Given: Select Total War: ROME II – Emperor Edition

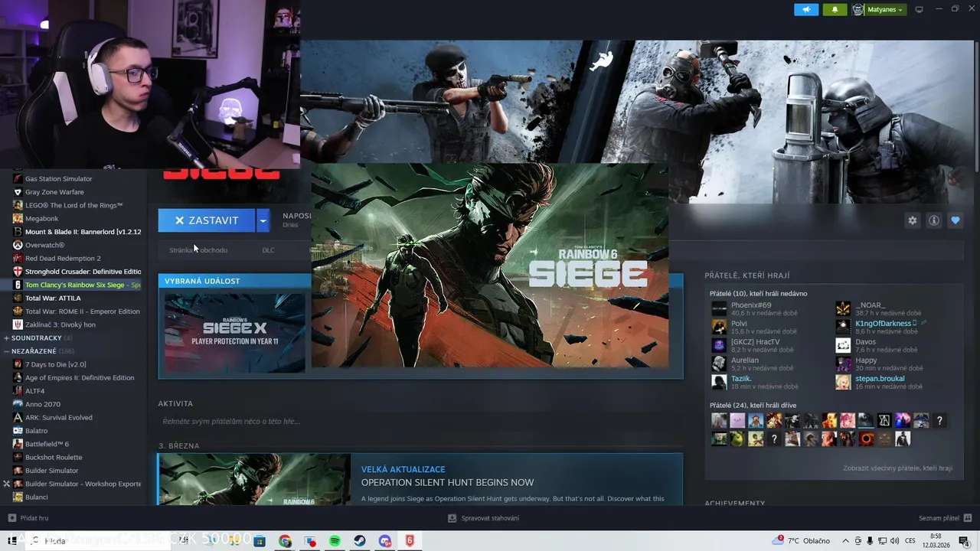Looking at the screenshot, I should pos(82,311).
